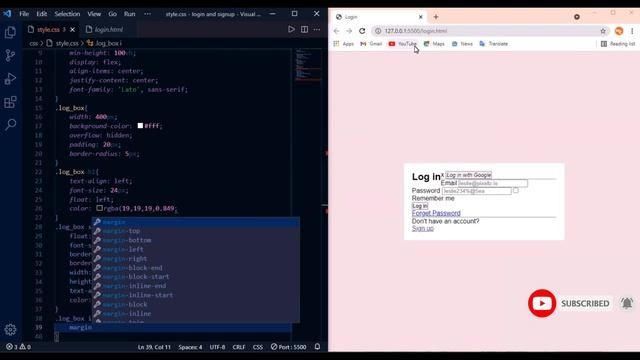Viewport: 640px width, 360px height.
Task: Open the Run and Debug view
Action: [x=10, y=78]
